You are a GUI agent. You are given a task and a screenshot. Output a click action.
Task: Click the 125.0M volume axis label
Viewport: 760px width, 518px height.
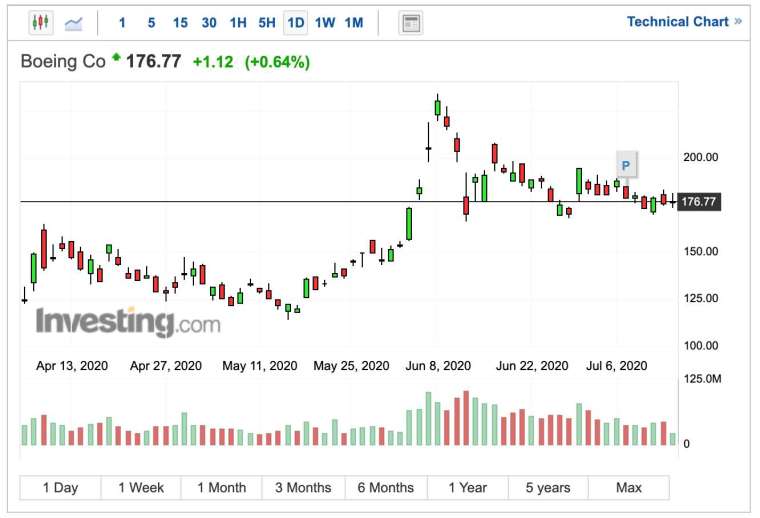click(702, 378)
